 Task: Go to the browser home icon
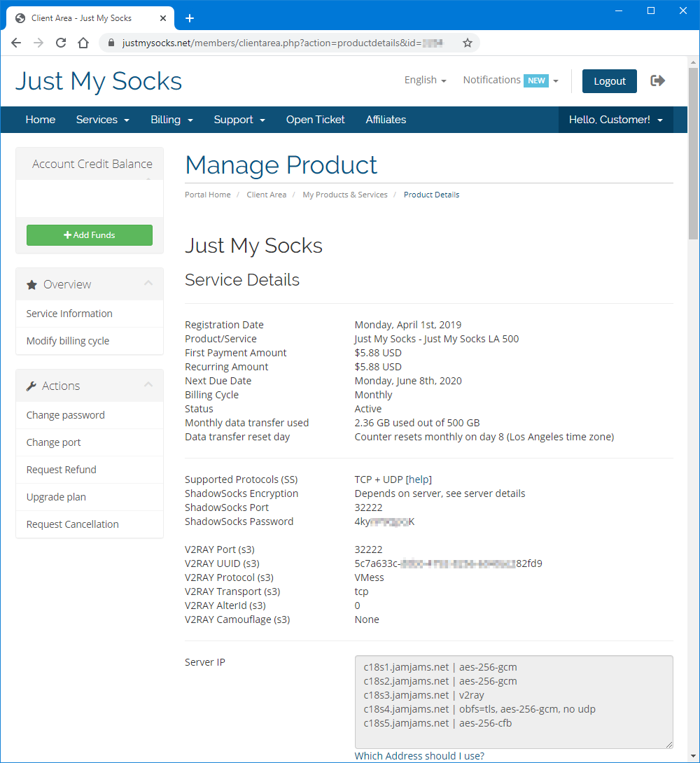coord(83,43)
